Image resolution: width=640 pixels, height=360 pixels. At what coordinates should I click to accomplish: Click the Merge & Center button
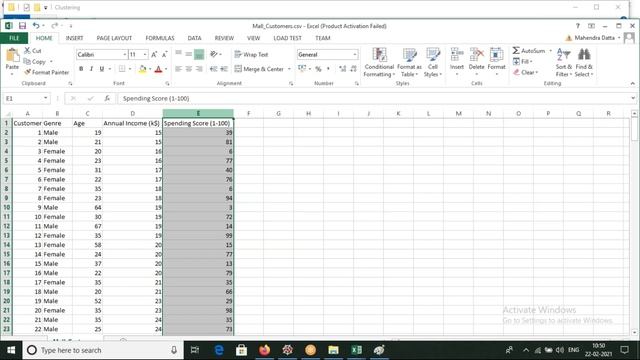point(259,69)
